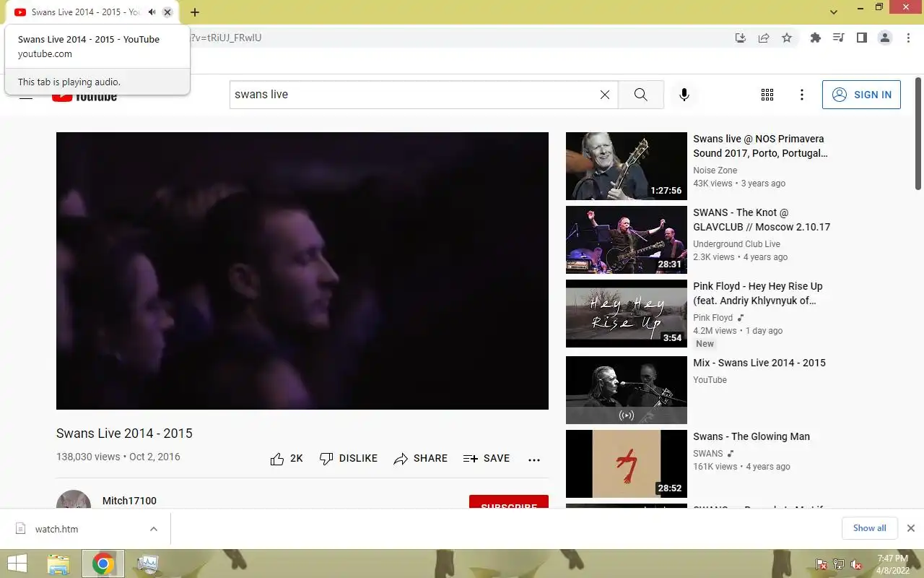Image resolution: width=924 pixels, height=578 pixels.
Task: Select Underground Club Live channel name
Action: tap(736, 244)
